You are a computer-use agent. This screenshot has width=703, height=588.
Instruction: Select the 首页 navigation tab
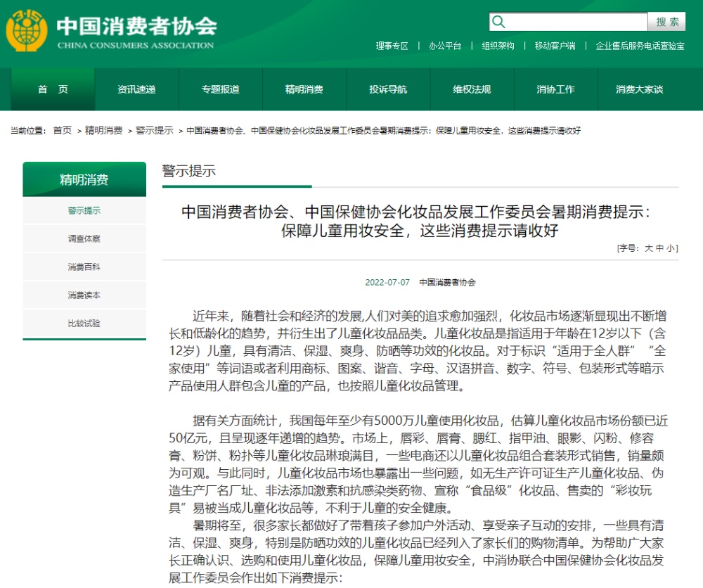53,89
